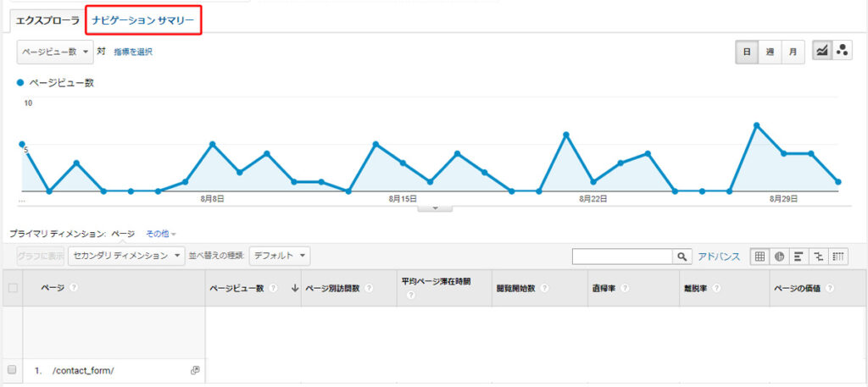Select the pivot table view icon
This screenshot has width=868, height=387.
click(x=838, y=256)
